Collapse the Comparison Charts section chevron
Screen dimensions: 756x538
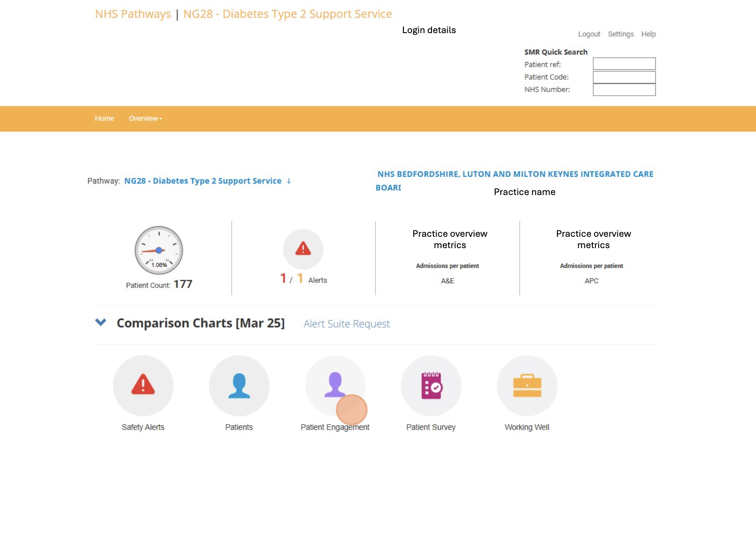[101, 322]
